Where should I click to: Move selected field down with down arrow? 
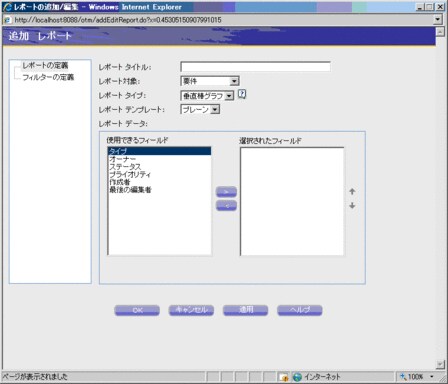tap(352, 206)
